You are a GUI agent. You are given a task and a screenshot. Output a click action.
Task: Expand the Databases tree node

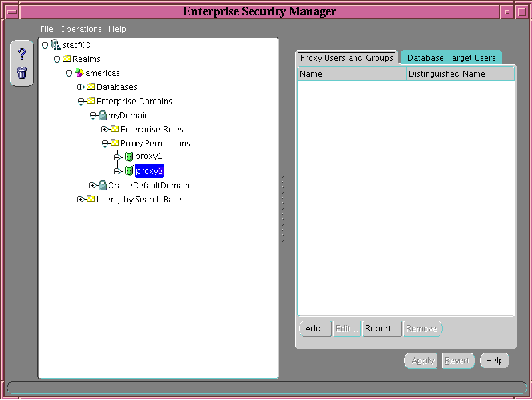tap(81, 87)
